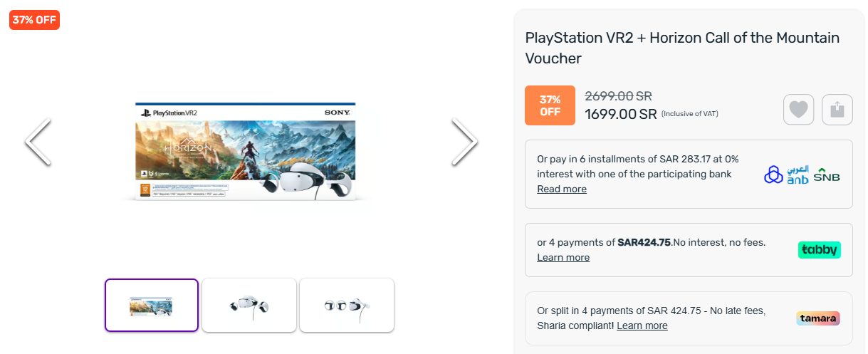
Task: Click the share product icon
Action: (837, 110)
